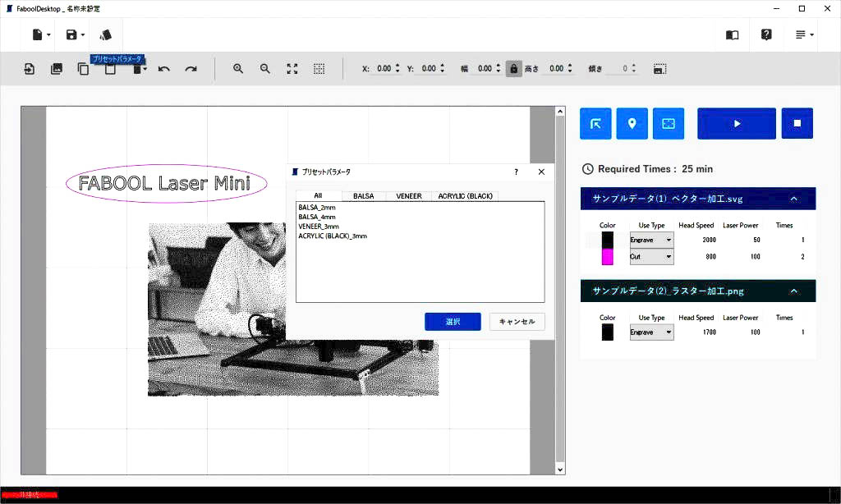This screenshot has height=504, width=841.
Task: Select VENEER_3mm preset
Action: (319, 227)
